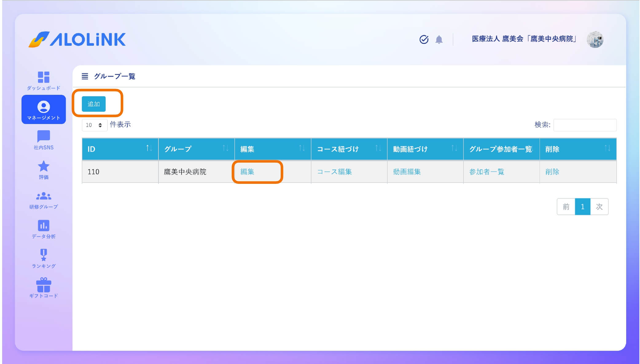640x364 pixels.
Task: Go to pagination page 1
Action: pos(582,207)
